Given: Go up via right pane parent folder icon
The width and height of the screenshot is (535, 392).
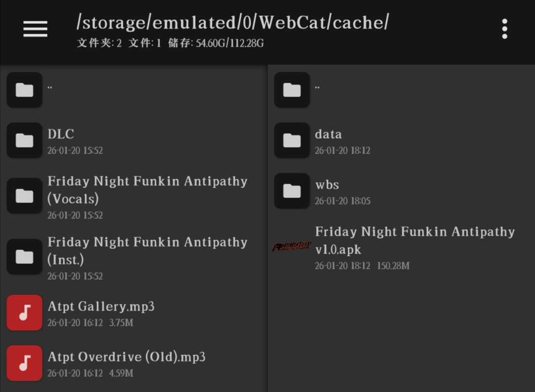Looking at the screenshot, I should [292, 90].
